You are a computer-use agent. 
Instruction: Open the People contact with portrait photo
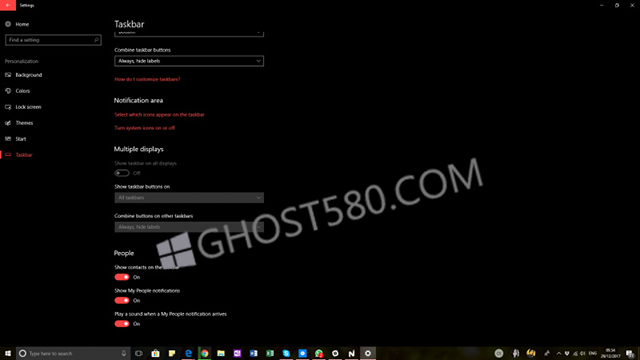516,353
